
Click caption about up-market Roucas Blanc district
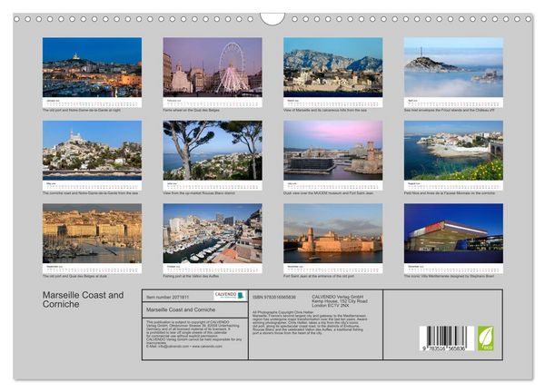point(199,193)
